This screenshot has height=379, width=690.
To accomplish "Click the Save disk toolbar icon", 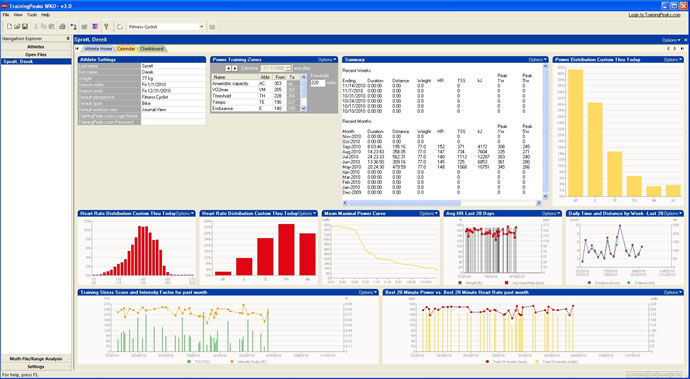I will (25, 27).
